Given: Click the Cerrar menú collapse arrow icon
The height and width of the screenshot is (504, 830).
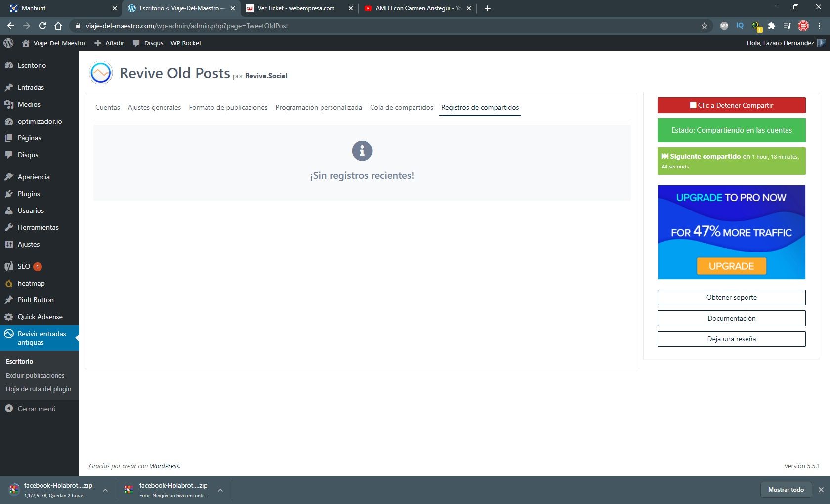Looking at the screenshot, I should [8, 409].
